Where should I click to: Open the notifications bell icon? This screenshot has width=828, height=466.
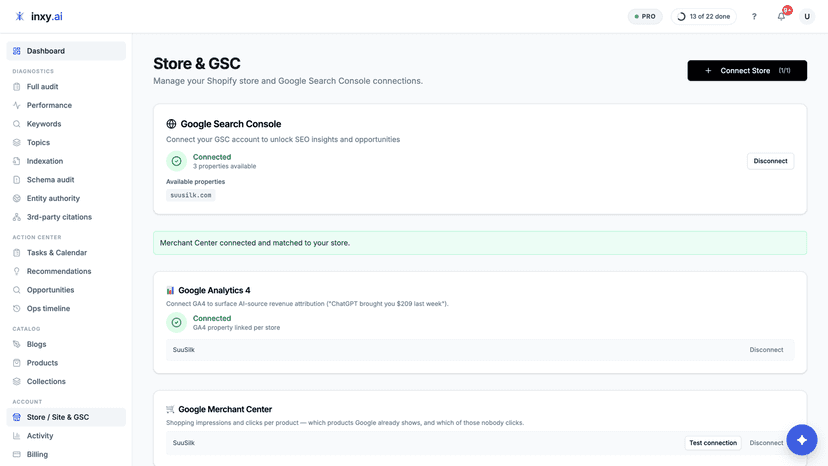pyautogui.click(x=781, y=16)
